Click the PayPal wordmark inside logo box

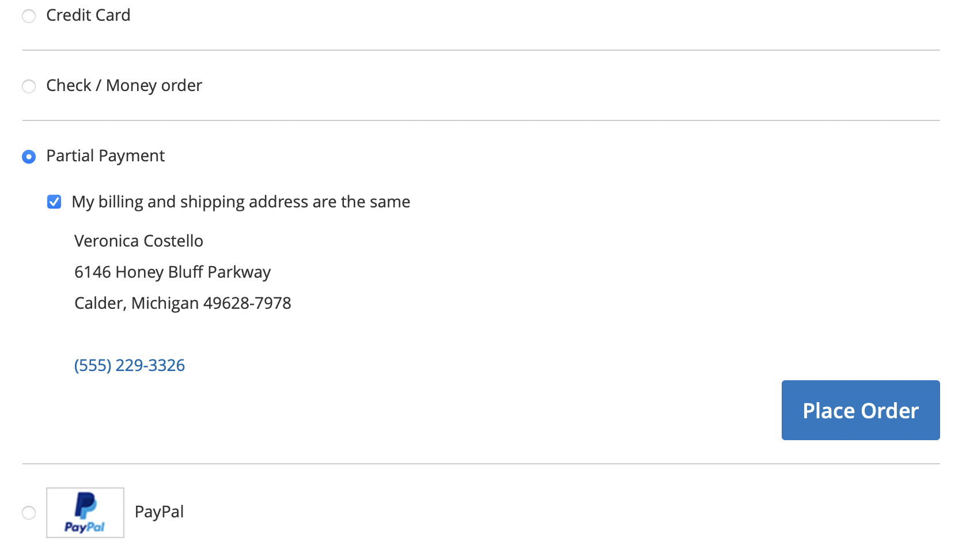85,527
